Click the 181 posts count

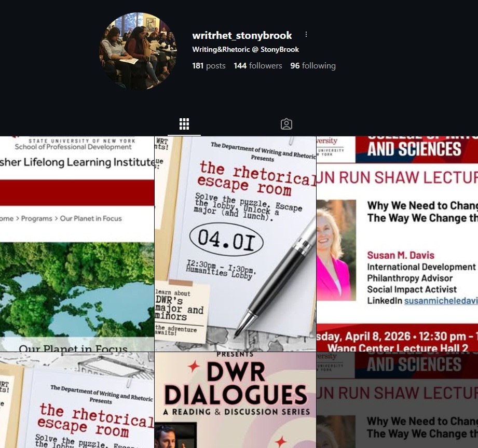(209, 66)
